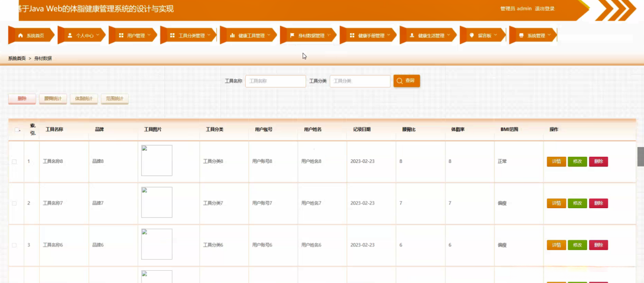
Task: Click the magnifier icon in the 查询 button
Action: pos(400,81)
